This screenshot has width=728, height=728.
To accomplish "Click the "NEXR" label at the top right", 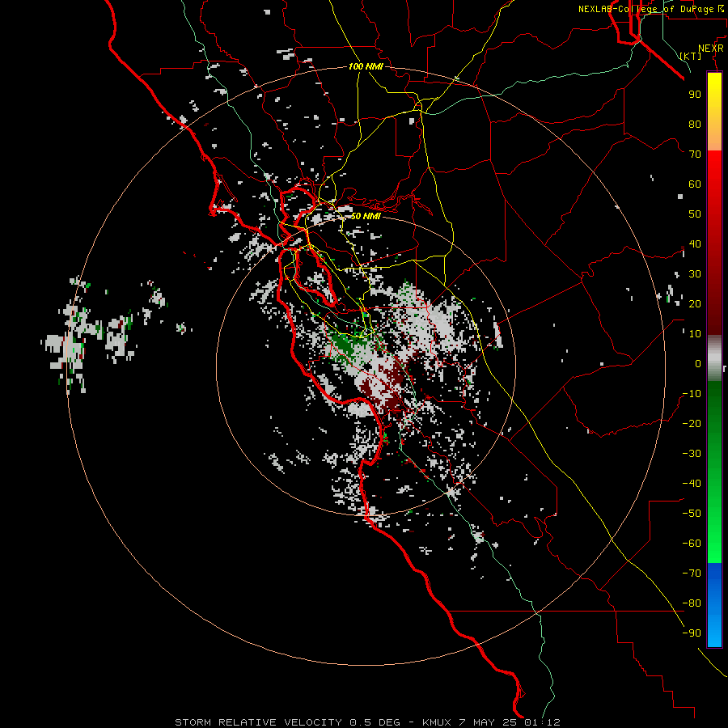I will click(x=711, y=49).
